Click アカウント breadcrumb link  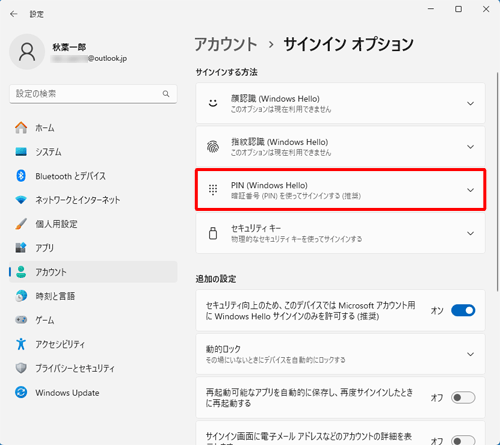226,44
